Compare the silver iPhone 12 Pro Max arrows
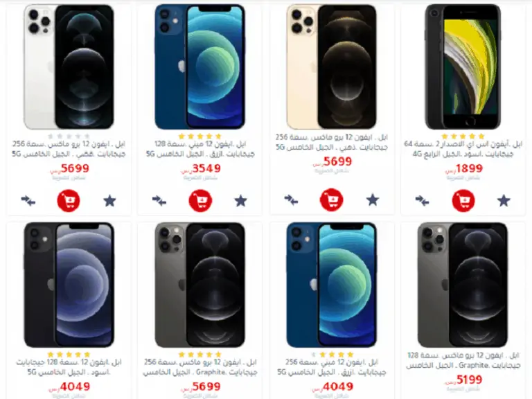Image resolution: width=532 pixels, height=399 pixels. coord(28,201)
